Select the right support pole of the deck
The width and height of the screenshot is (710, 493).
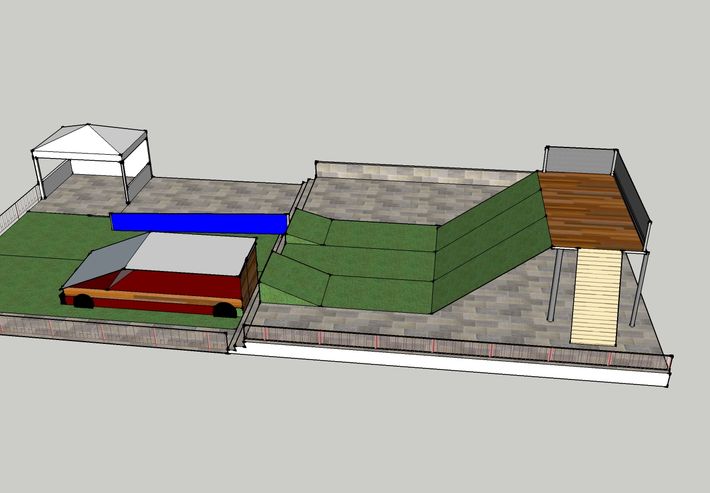tap(637, 290)
